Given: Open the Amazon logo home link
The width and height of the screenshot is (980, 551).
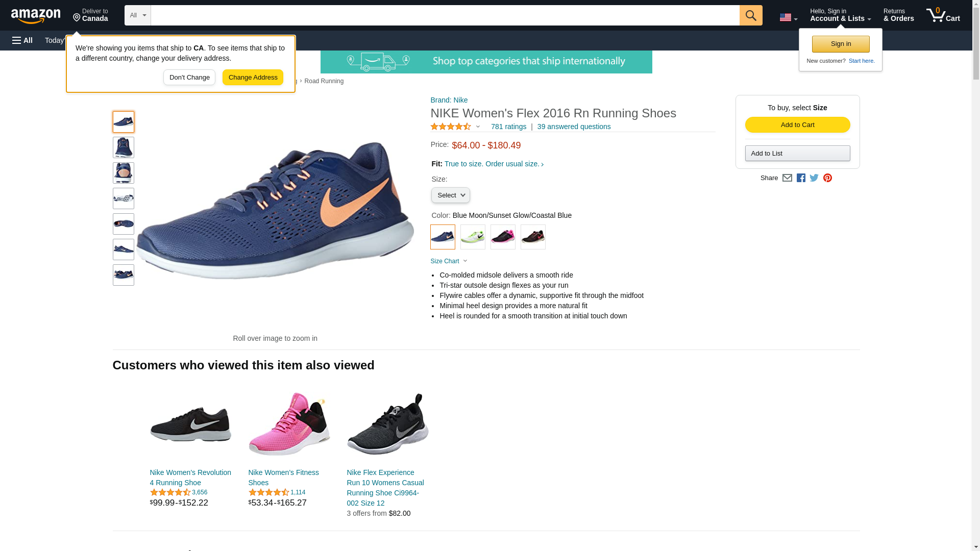Looking at the screenshot, I should tap(36, 16).
